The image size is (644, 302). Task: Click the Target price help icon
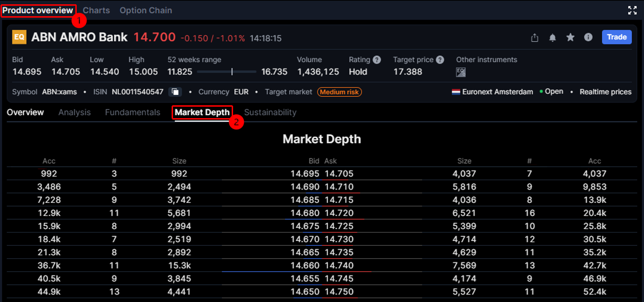point(440,60)
